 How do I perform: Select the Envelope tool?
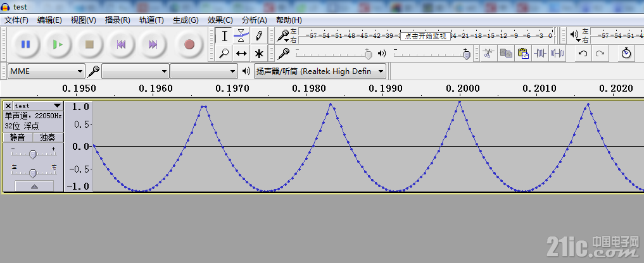coord(241,36)
